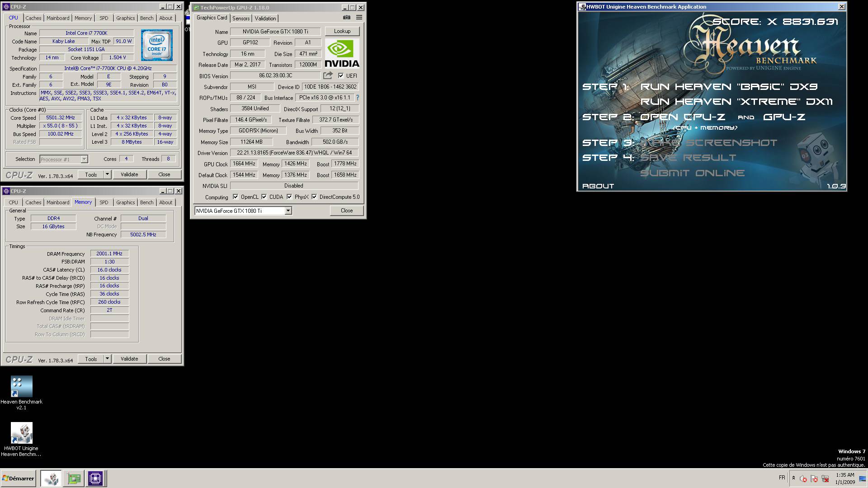Open the Validation tab in GPU-Z
Image resolution: width=868 pixels, height=488 pixels.
coord(265,19)
